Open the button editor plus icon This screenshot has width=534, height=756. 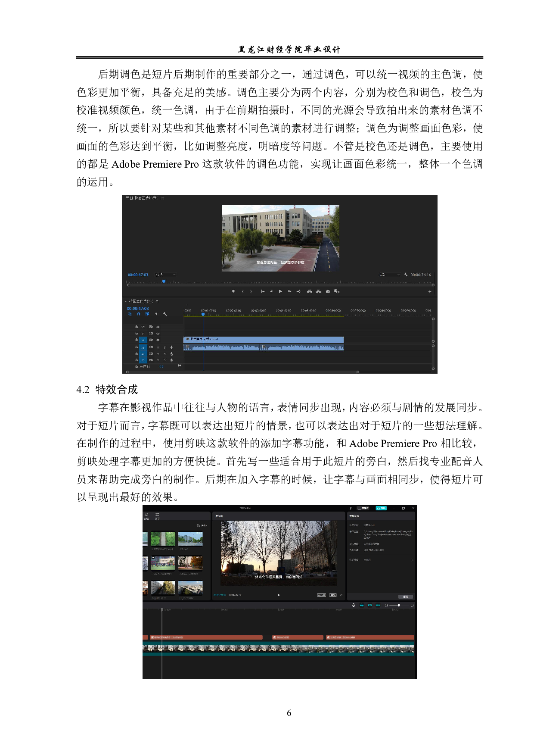[429, 292]
